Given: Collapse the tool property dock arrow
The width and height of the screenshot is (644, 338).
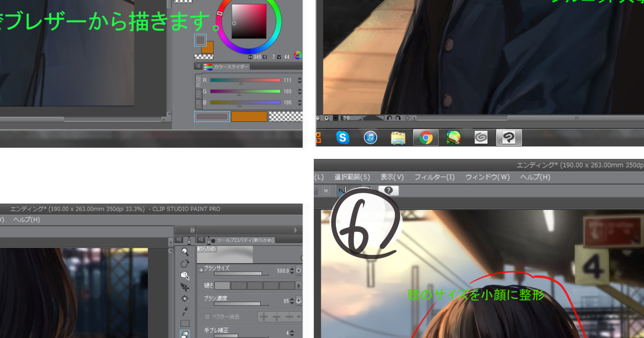Looking at the screenshot, I should tap(295, 229).
